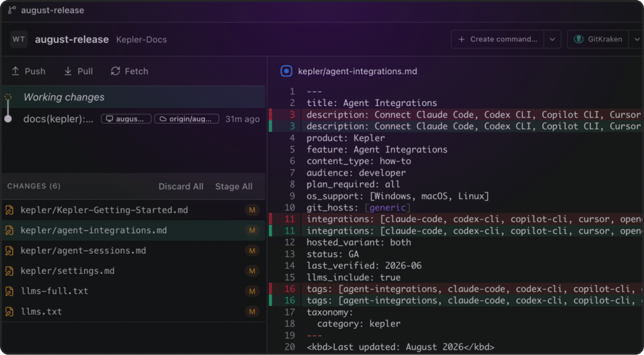Click the M badge on kepler/settings.md
This screenshot has height=355, width=644.
tap(252, 271)
